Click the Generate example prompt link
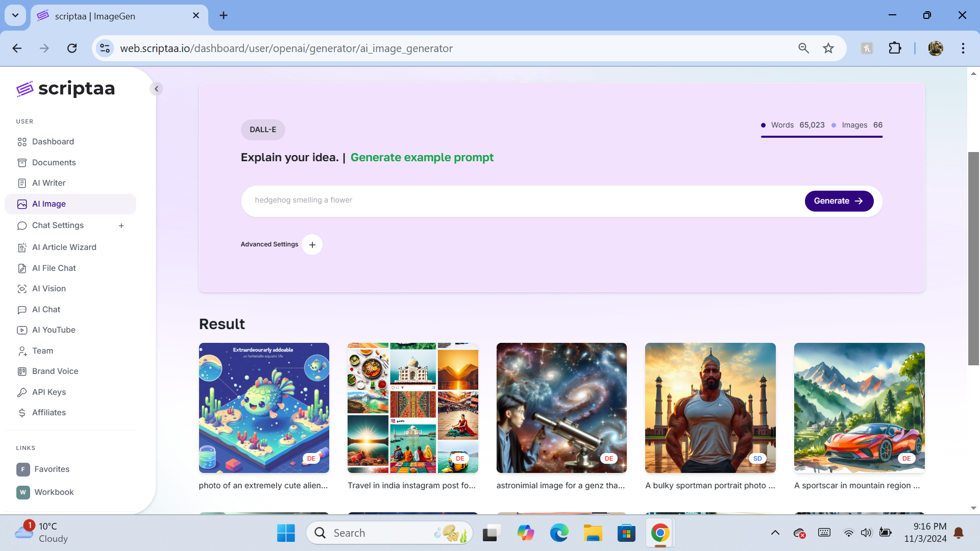This screenshot has width=980, height=551. coord(422,158)
